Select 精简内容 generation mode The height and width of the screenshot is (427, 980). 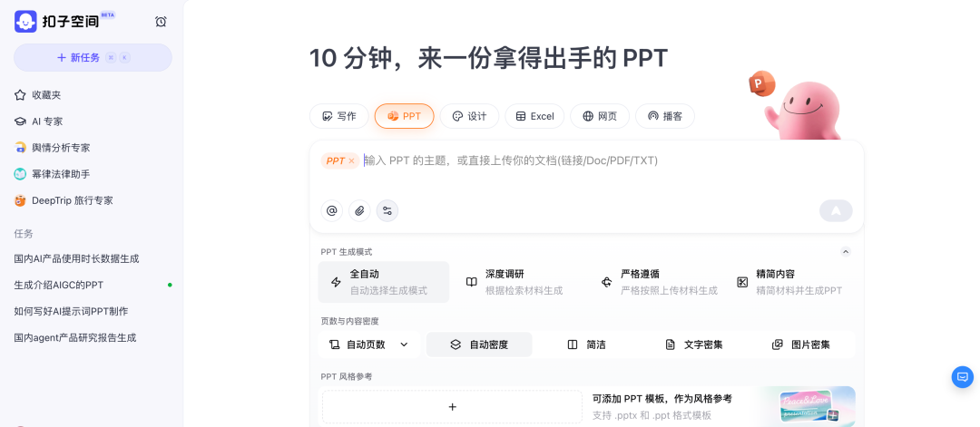tap(790, 282)
